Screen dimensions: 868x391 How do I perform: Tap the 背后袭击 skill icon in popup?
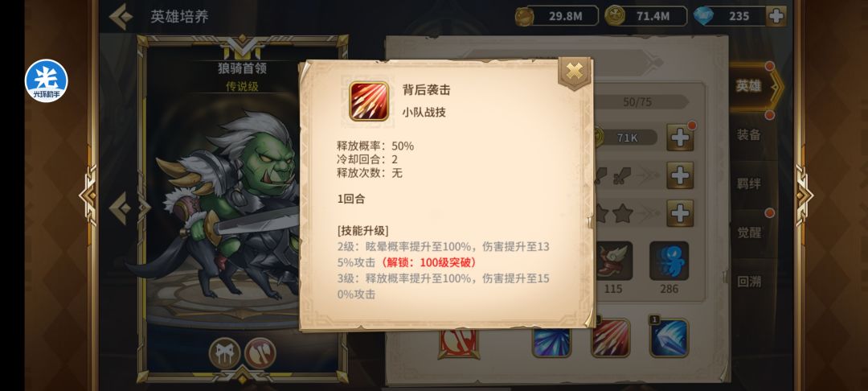tap(369, 101)
